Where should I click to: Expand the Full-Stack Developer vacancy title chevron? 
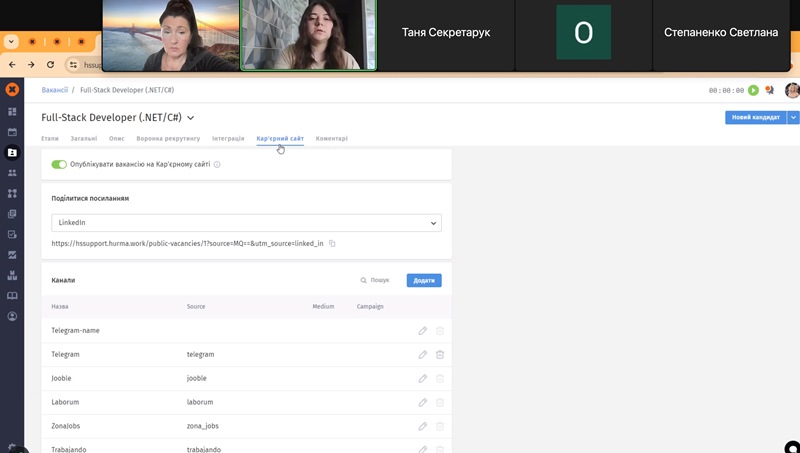[191, 118]
